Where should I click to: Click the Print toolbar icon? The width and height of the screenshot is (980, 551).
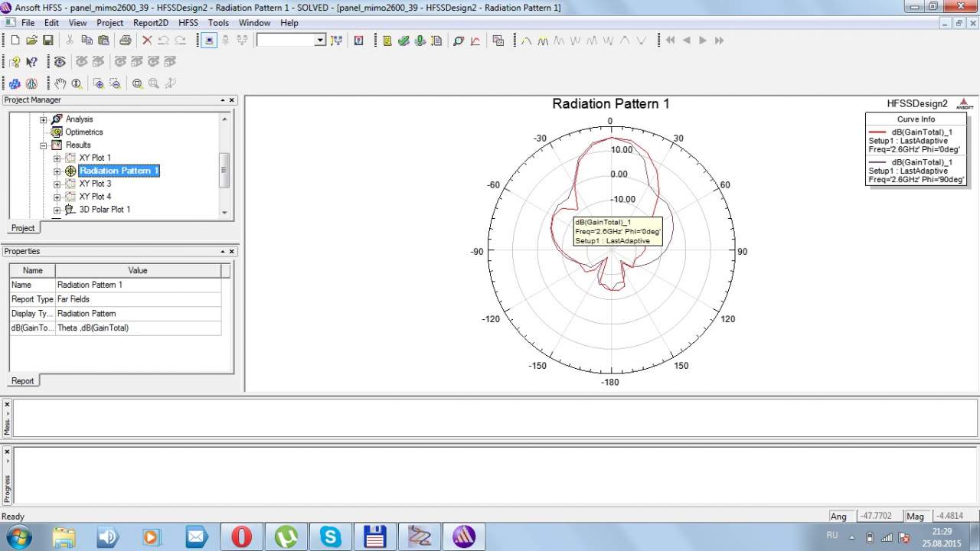coord(125,41)
